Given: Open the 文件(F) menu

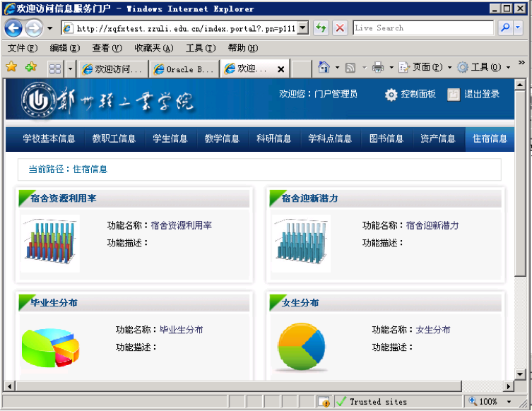Looking at the screenshot, I should coord(23,48).
